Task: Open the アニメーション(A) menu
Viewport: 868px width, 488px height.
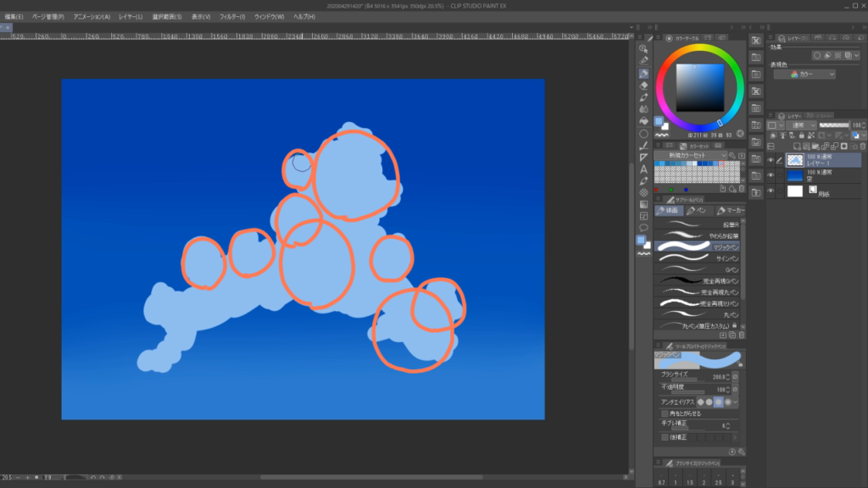Action: tap(92, 17)
